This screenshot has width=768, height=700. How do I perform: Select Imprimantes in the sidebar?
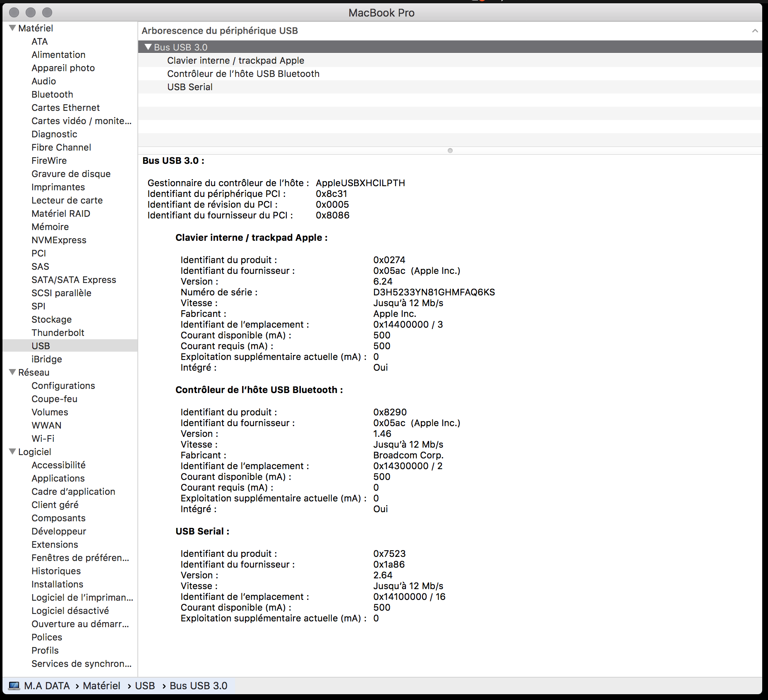[x=58, y=187]
